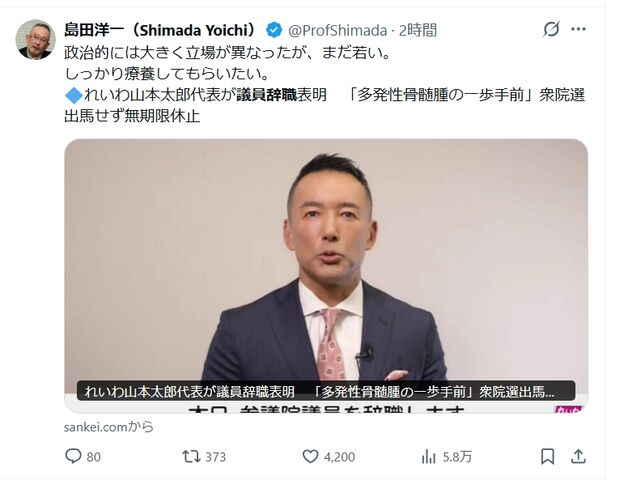Open the three-dot more options menu

point(578,29)
